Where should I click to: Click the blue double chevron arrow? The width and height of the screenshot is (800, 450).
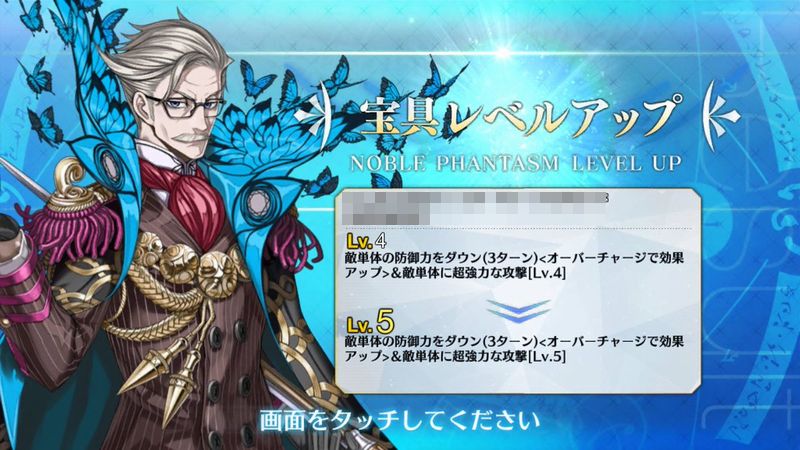click(518, 312)
